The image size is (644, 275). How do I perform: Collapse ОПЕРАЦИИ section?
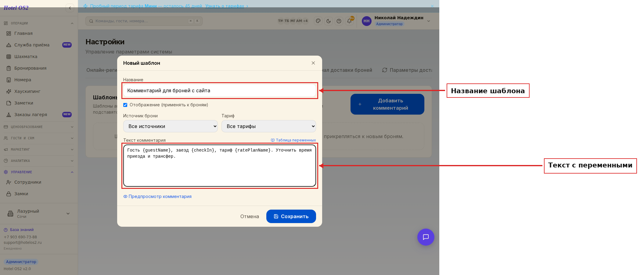tap(39, 23)
